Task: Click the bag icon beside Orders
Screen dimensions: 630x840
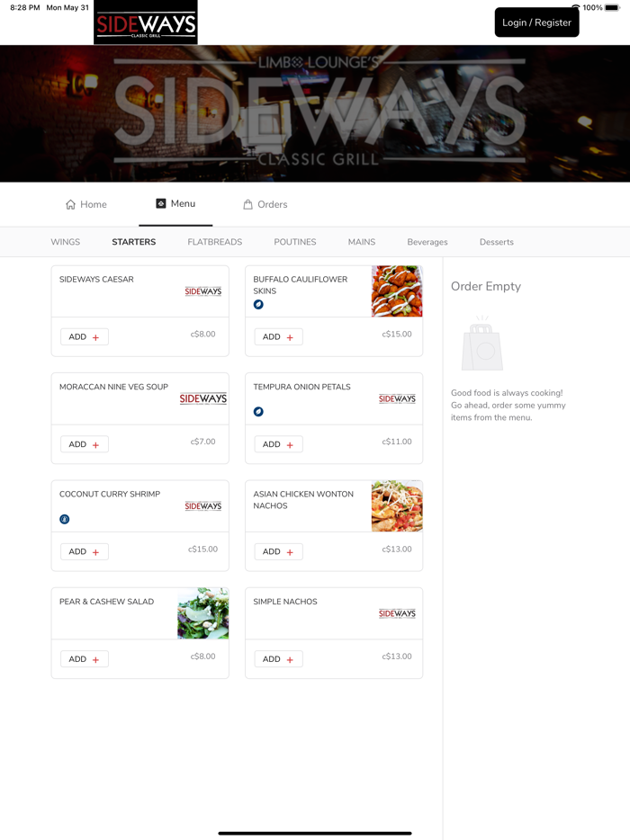Action: (247, 204)
